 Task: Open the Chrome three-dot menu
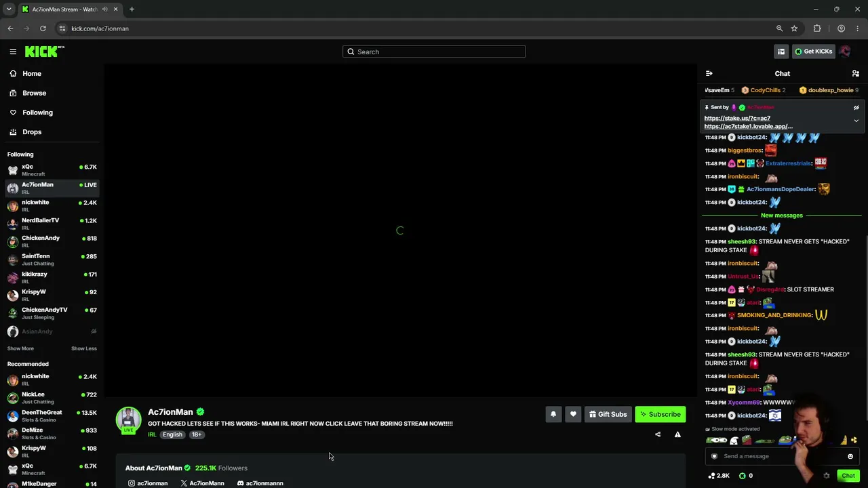coord(857,28)
